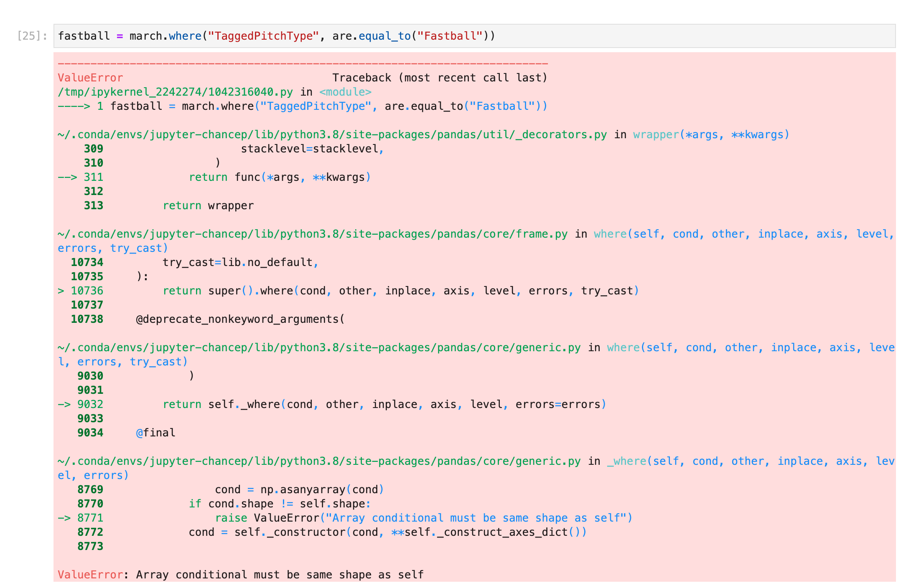Click 'wrapper(*args, **kwargs)' function signature

click(x=711, y=134)
